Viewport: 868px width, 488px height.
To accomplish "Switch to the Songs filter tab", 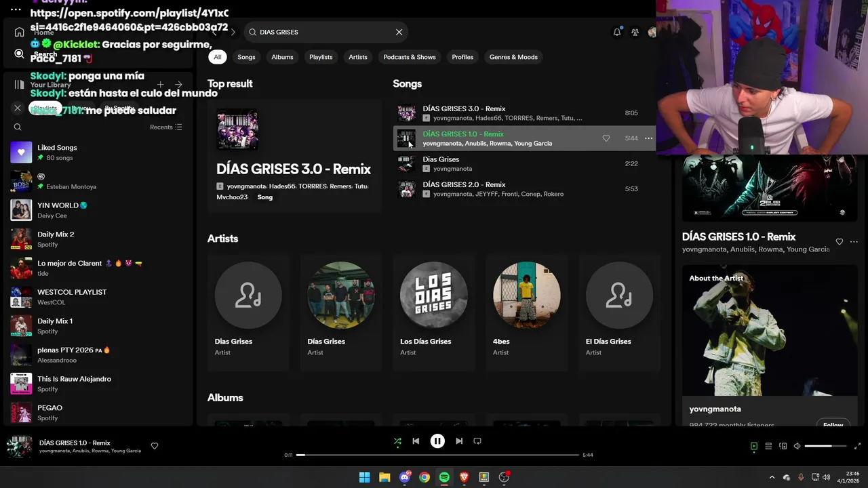I will point(246,57).
